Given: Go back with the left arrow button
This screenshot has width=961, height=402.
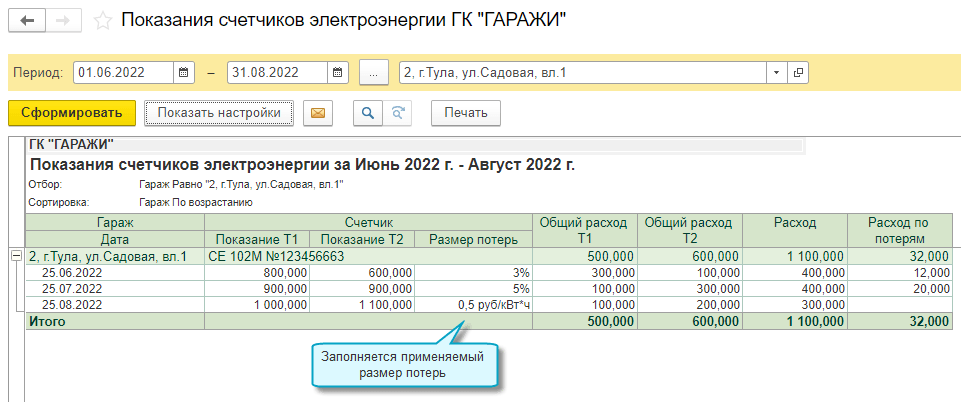Looking at the screenshot, I should point(27,20).
